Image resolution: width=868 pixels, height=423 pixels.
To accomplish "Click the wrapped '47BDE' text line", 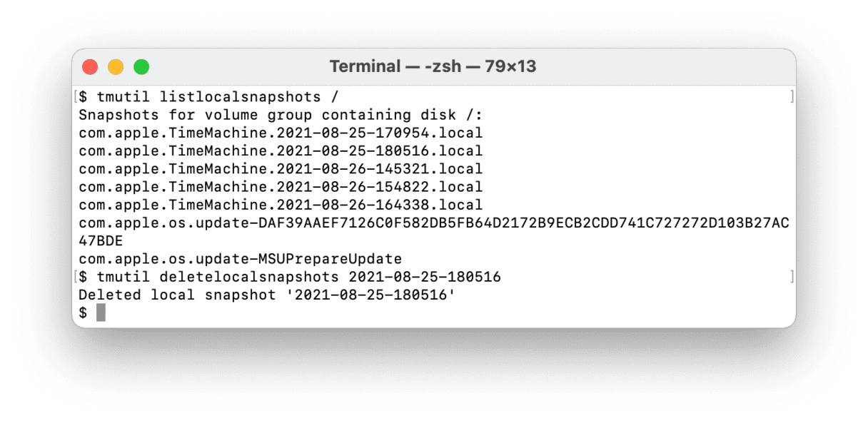I will (x=101, y=241).
